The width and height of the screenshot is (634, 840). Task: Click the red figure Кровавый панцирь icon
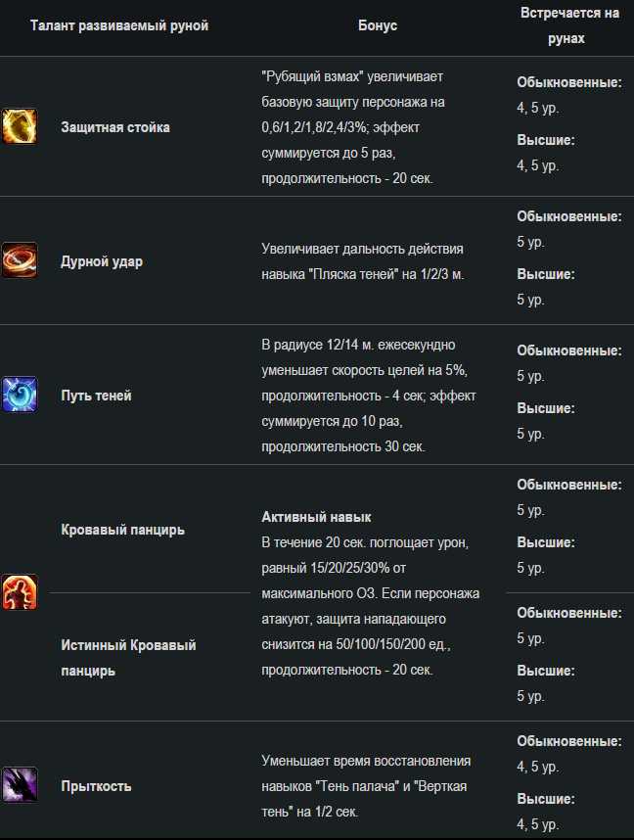point(20,592)
